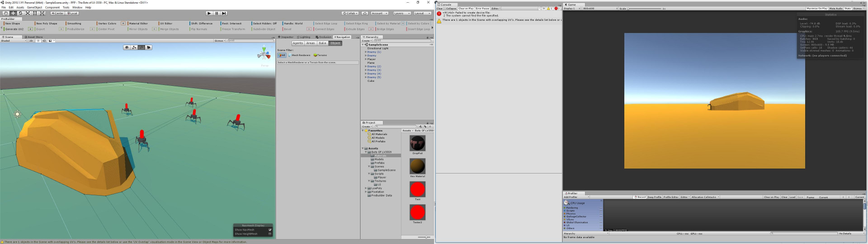Select the Move tool
Viewport: 868px width, 244px height.
(x=13, y=13)
